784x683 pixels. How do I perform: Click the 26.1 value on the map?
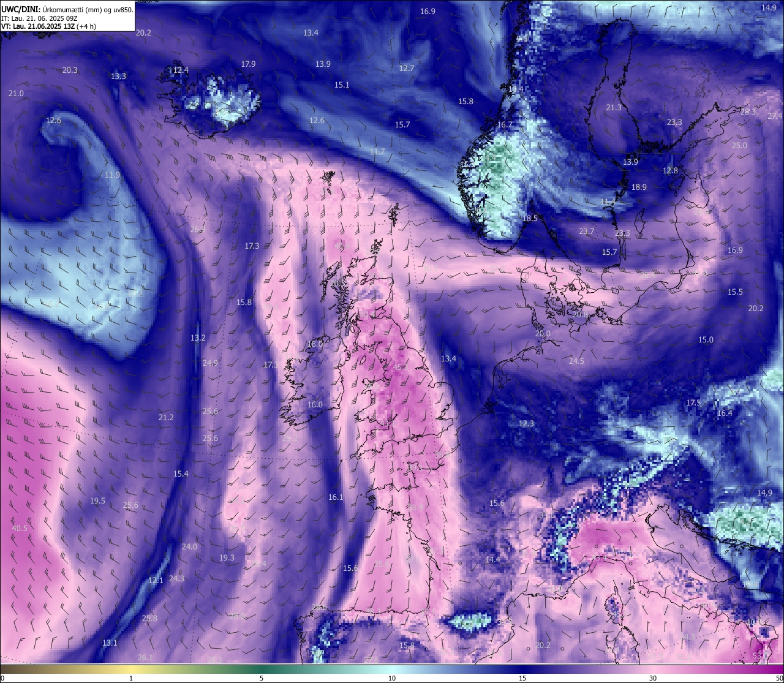[145, 657]
